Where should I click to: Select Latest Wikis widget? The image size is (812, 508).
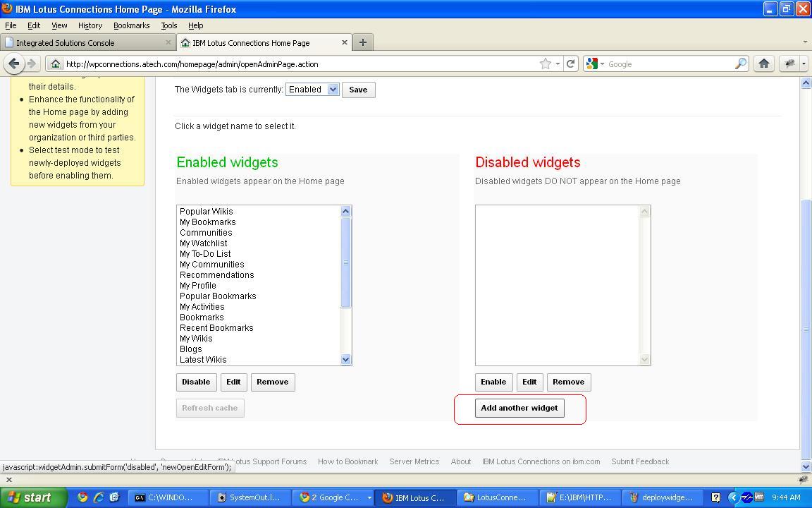pos(203,360)
